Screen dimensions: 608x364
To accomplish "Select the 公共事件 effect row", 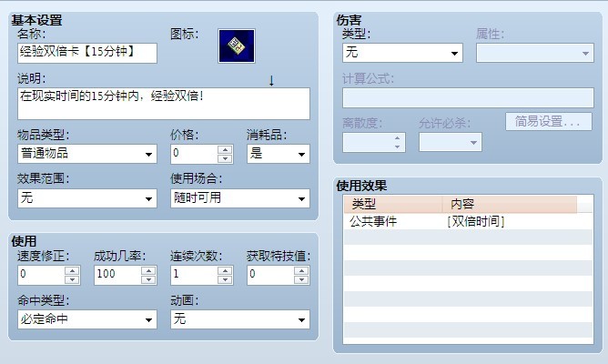I will (468, 221).
